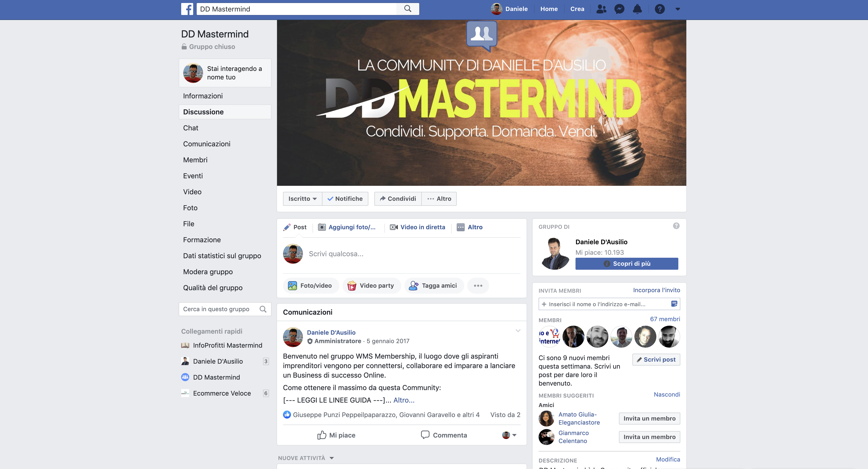The image size is (868, 469).
Task: Click the Tagga amici button
Action: pos(434,286)
